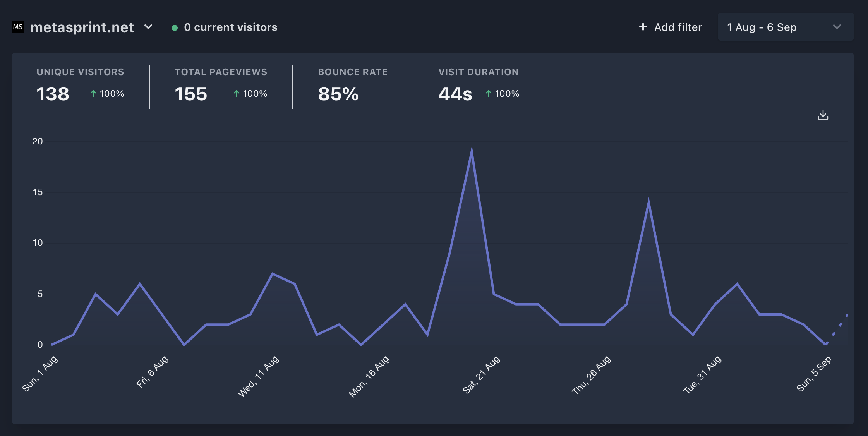Toggle the Bounce Rate metric display
The height and width of the screenshot is (436, 868).
pos(353,83)
